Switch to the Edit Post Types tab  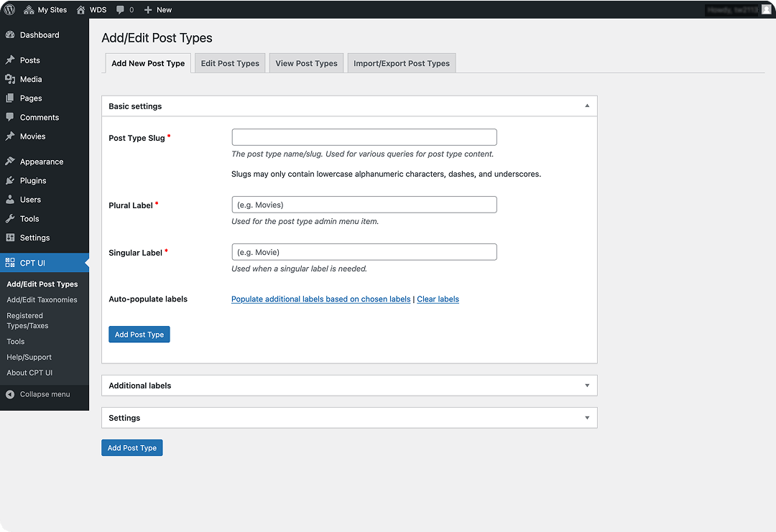[x=230, y=62]
